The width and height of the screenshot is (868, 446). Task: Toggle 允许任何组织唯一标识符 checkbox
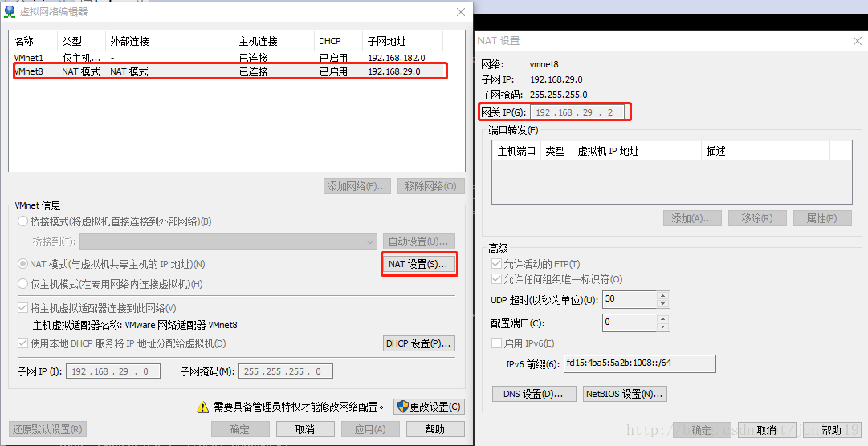pyautogui.click(x=496, y=279)
